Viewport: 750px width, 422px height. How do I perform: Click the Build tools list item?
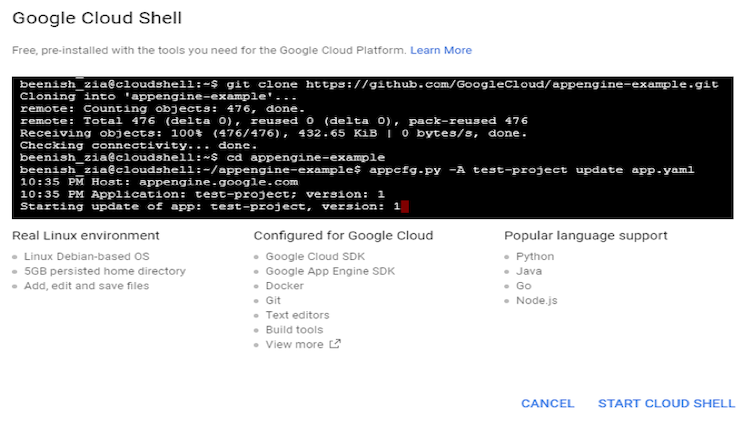click(x=294, y=330)
